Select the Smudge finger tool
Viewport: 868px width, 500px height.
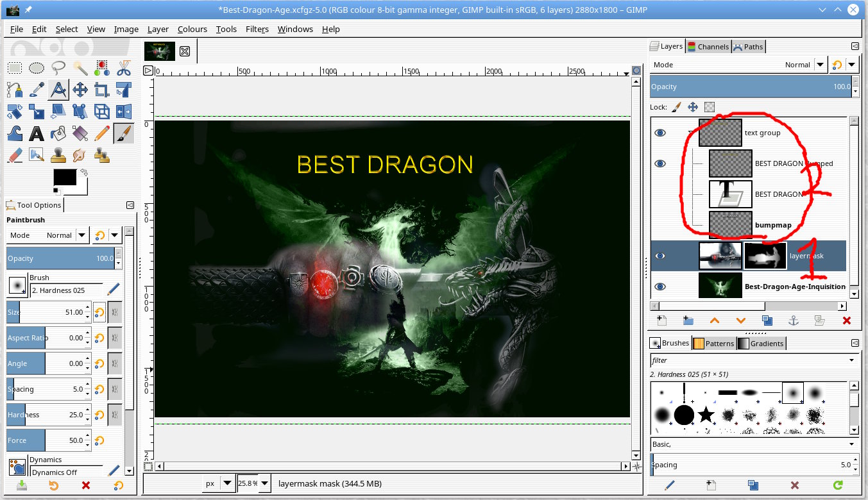(x=80, y=154)
